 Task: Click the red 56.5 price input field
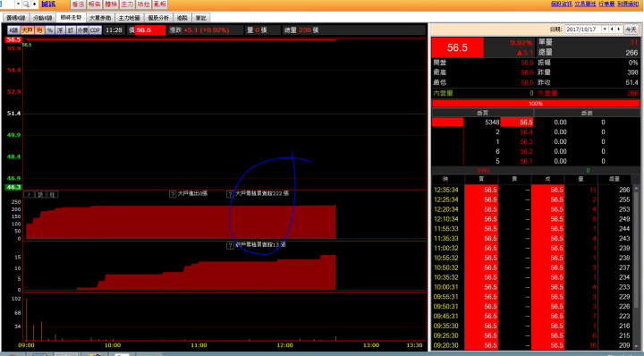150,30
